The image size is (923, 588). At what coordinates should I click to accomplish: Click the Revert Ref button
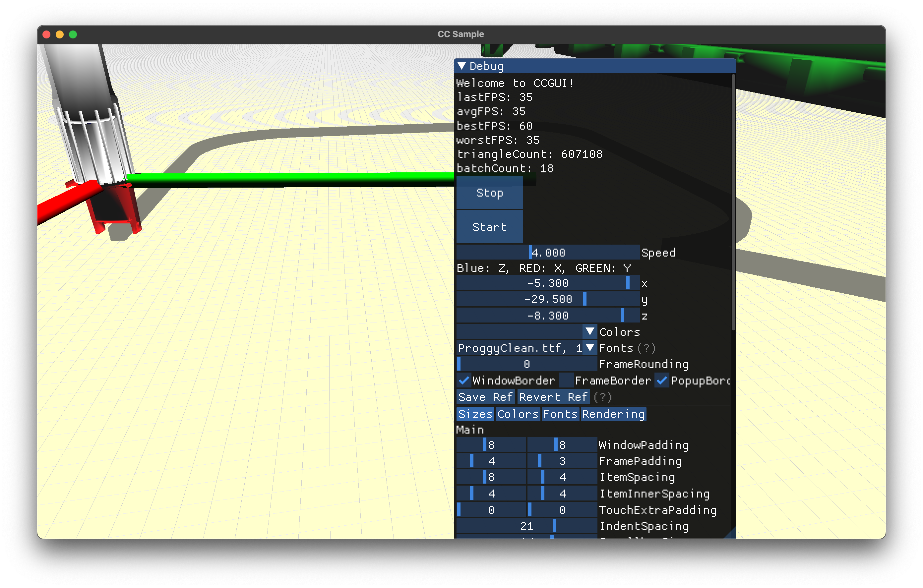click(553, 397)
